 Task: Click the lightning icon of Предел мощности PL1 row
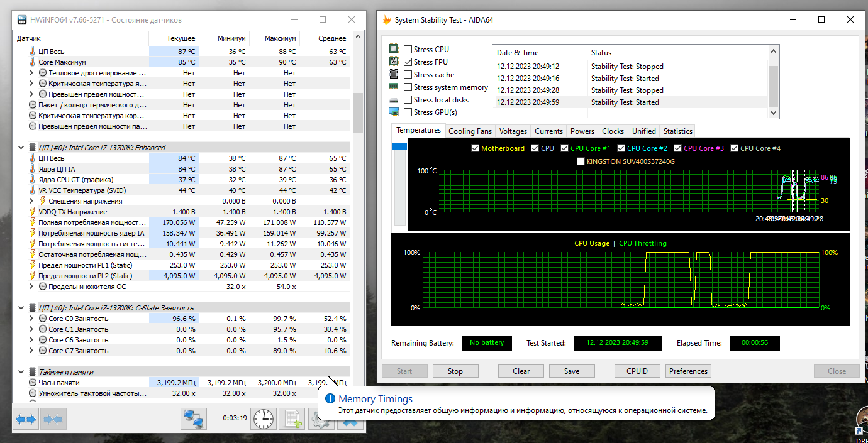[33, 265]
